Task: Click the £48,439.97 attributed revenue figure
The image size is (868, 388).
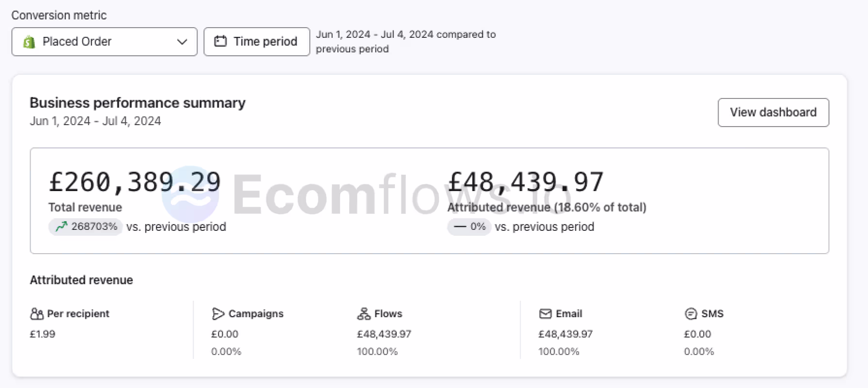Action: click(525, 182)
